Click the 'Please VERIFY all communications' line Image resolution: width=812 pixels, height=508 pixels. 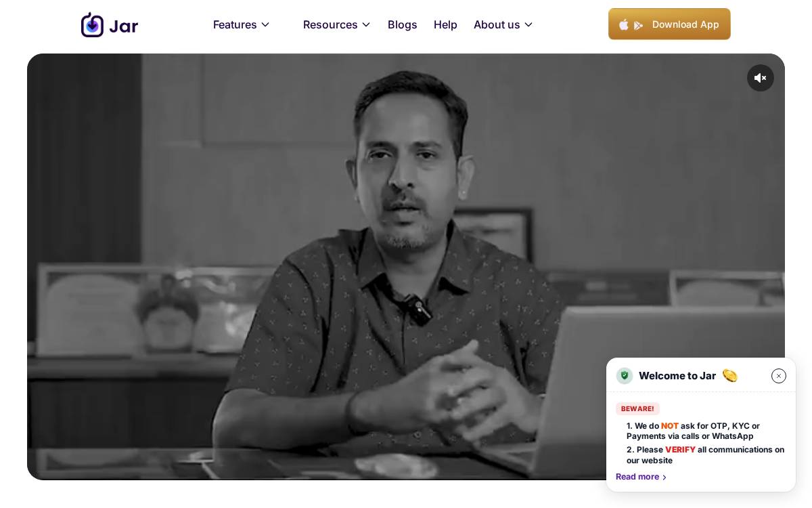point(705,455)
